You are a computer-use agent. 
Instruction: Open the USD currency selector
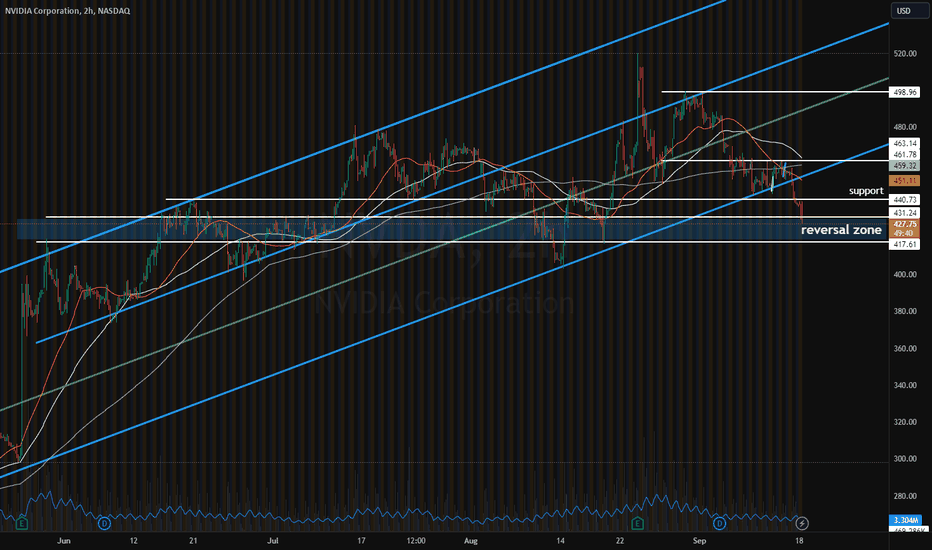tap(909, 11)
